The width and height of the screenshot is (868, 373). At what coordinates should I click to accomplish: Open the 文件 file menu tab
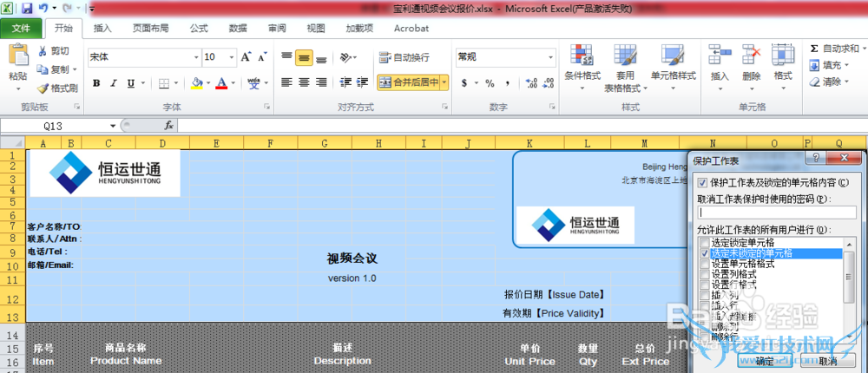pos(21,28)
